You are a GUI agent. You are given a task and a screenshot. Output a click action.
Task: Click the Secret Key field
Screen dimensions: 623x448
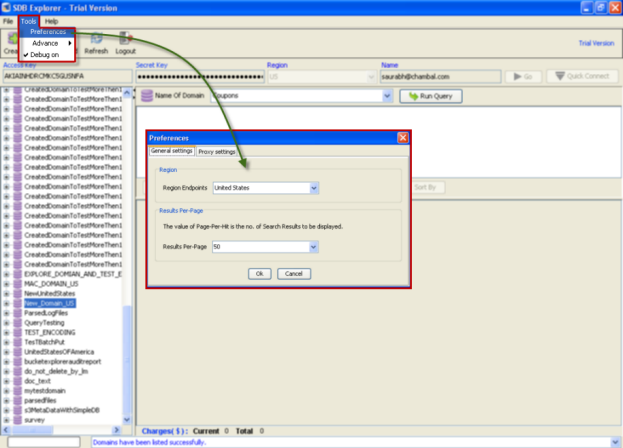coord(200,77)
